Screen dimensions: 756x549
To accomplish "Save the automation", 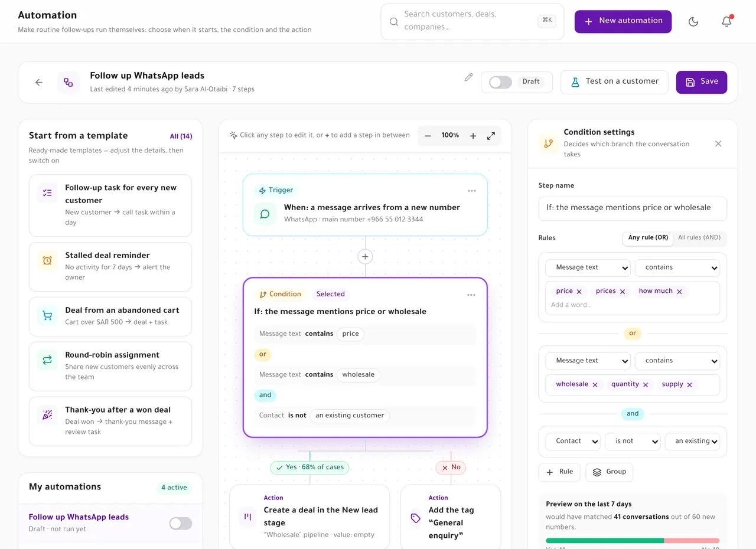I will point(702,82).
